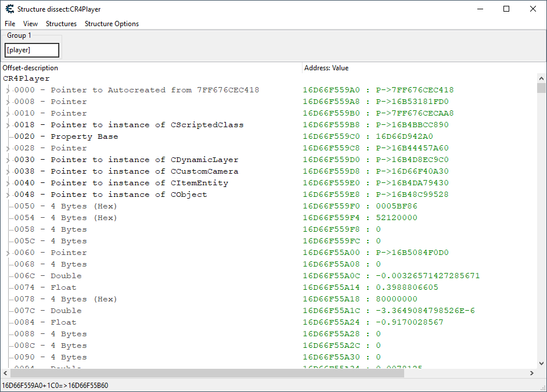Expand the 0060 Pointer node
The width and height of the screenshot is (547, 392).
(x=8, y=253)
